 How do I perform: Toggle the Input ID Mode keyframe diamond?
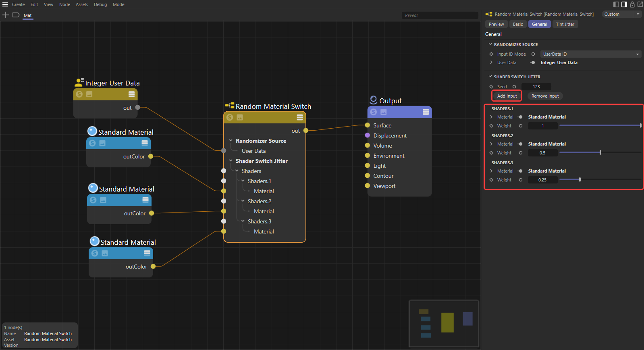pyautogui.click(x=491, y=54)
